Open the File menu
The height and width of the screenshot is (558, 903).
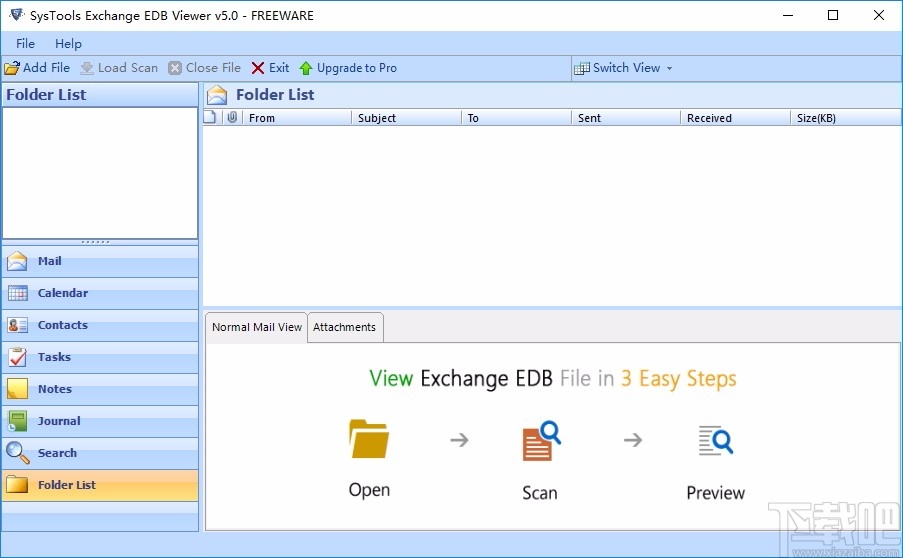[x=25, y=44]
